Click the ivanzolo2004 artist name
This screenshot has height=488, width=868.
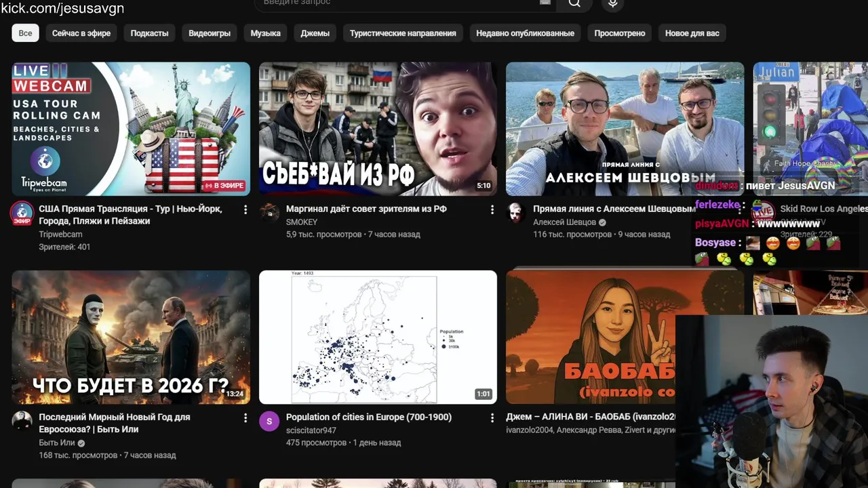(x=530, y=430)
